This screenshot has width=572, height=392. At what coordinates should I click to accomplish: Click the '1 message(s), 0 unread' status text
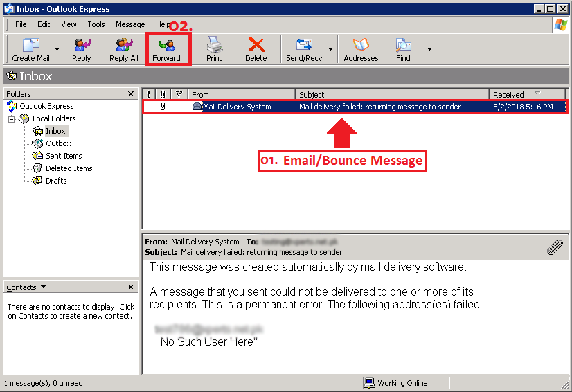pos(43,383)
